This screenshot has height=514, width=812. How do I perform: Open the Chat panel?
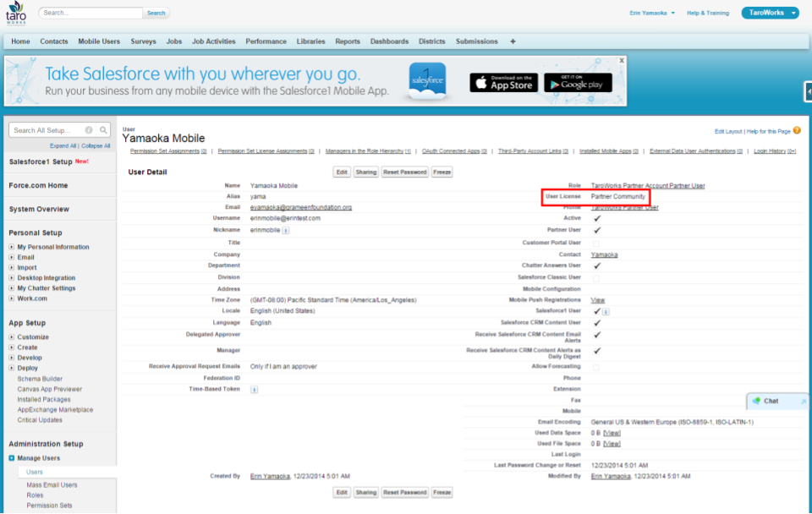click(776, 402)
